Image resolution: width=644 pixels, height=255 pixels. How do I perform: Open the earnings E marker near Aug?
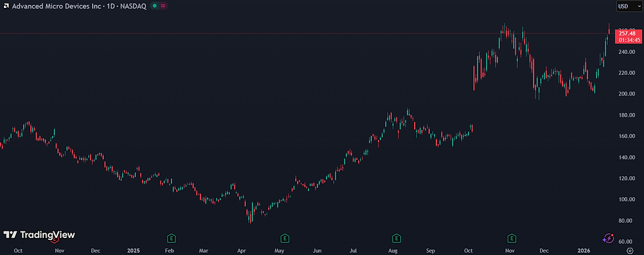point(396,238)
